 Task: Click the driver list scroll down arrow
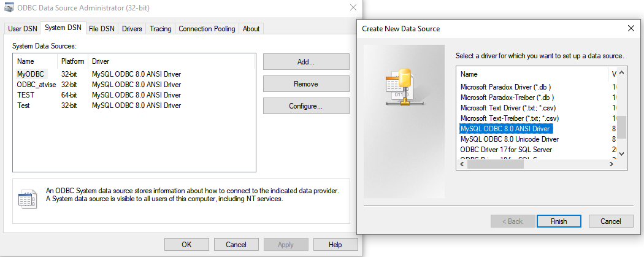tap(621, 153)
